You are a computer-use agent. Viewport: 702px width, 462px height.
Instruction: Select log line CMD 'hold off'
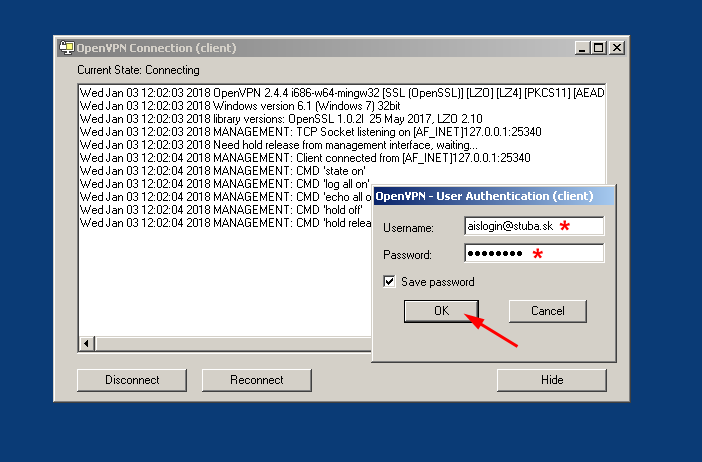coord(221,210)
